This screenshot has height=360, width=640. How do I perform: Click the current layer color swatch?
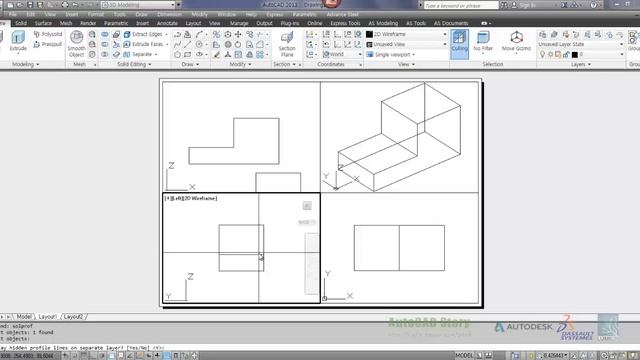pos(575,54)
